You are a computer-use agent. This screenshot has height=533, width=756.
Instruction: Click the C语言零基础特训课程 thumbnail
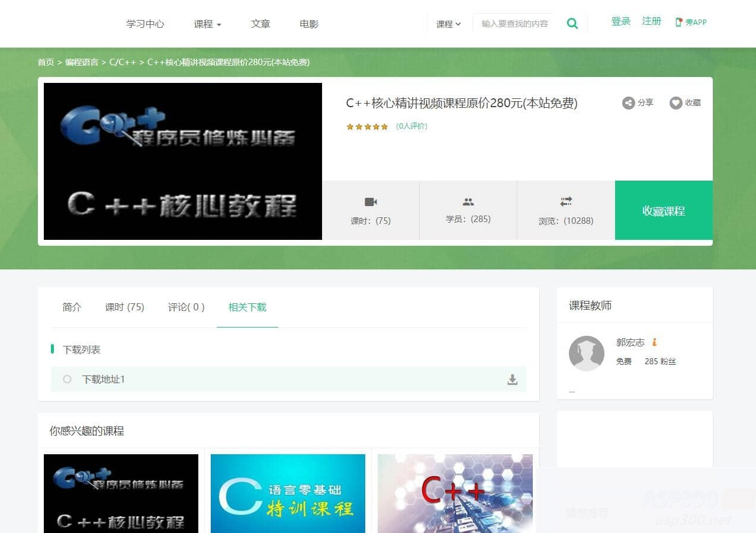(x=288, y=493)
